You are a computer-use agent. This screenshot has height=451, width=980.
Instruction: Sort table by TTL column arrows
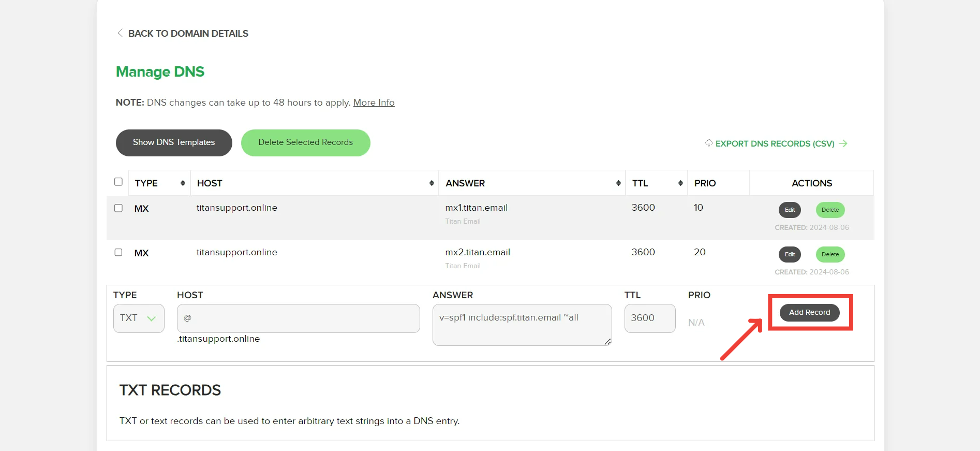coord(680,183)
